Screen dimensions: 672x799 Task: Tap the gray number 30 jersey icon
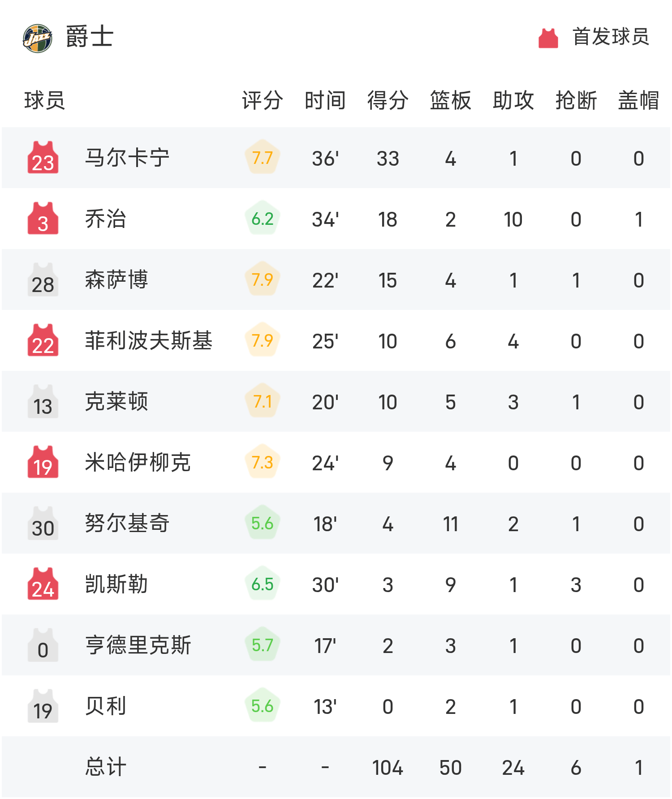[43, 523]
